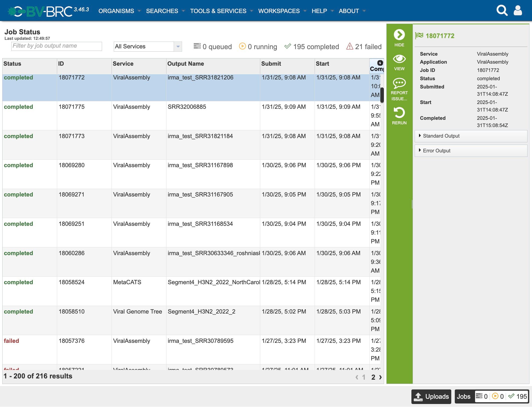This screenshot has width=532, height=407.
Task: Open the Report Issue speech bubble
Action: [399, 83]
